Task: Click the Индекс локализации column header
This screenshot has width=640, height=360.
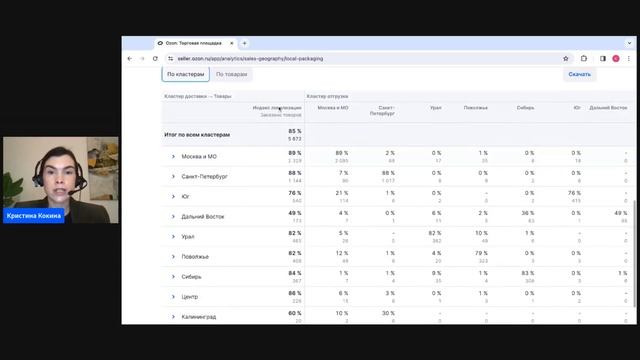Action: (x=277, y=108)
